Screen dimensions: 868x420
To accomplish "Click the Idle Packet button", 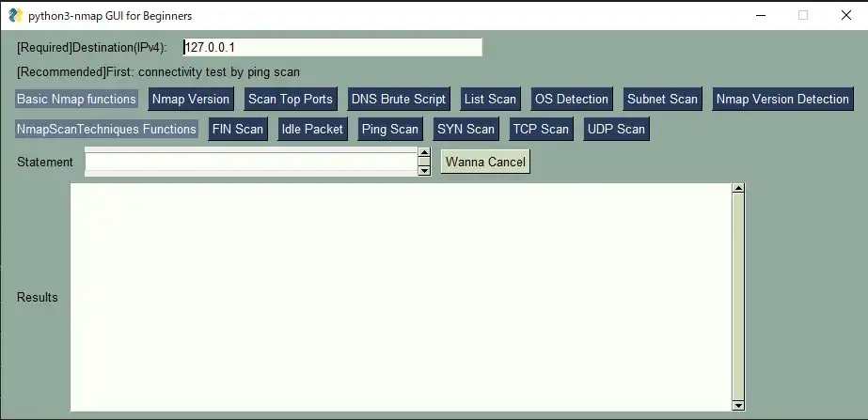I will pos(313,129).
